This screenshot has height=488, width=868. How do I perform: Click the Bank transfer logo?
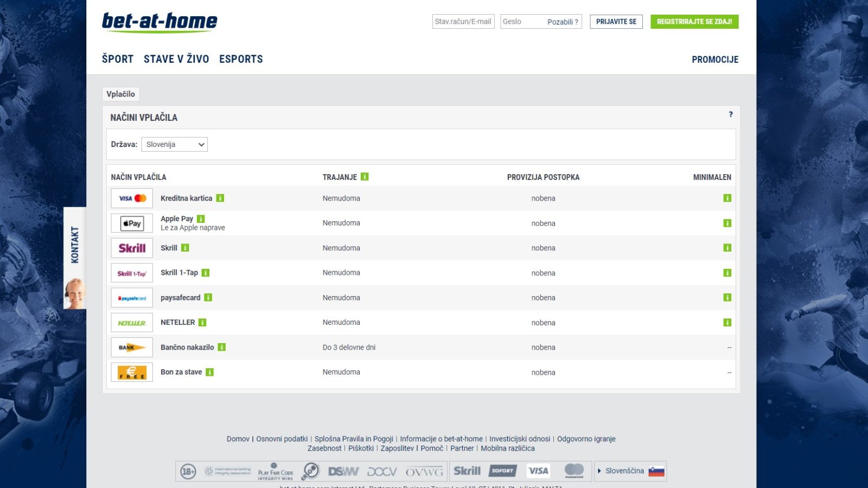click(132, 348)
